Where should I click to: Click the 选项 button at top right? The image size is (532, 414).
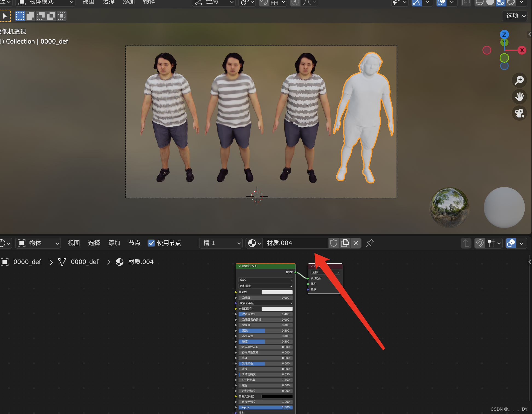tap(514, 16)
